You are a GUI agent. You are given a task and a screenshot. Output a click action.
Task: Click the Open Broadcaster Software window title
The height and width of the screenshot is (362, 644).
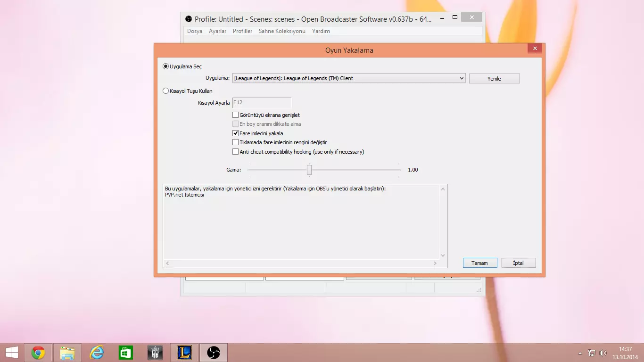click(x=313, y=19)
